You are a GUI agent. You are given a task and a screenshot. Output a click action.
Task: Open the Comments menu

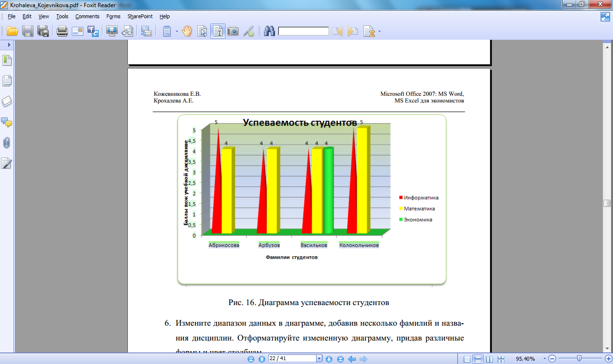click(87, 16)
